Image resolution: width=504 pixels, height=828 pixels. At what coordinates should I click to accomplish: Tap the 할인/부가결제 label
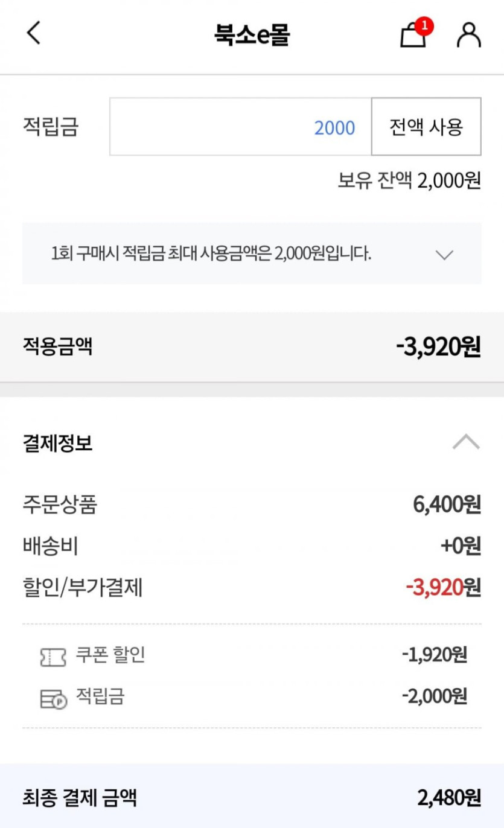click(83, 587)
